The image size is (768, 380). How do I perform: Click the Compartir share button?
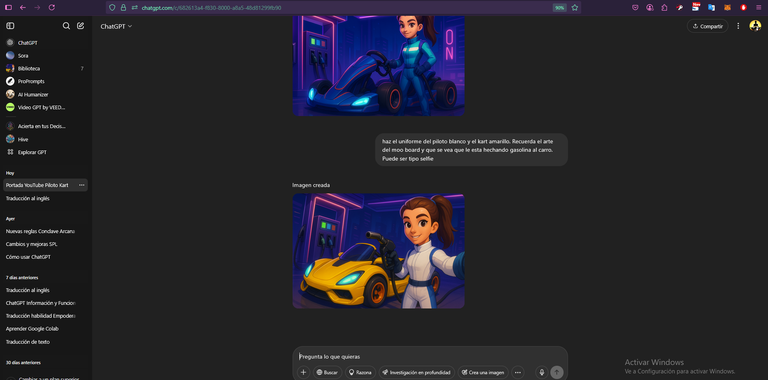click(707, 26)
